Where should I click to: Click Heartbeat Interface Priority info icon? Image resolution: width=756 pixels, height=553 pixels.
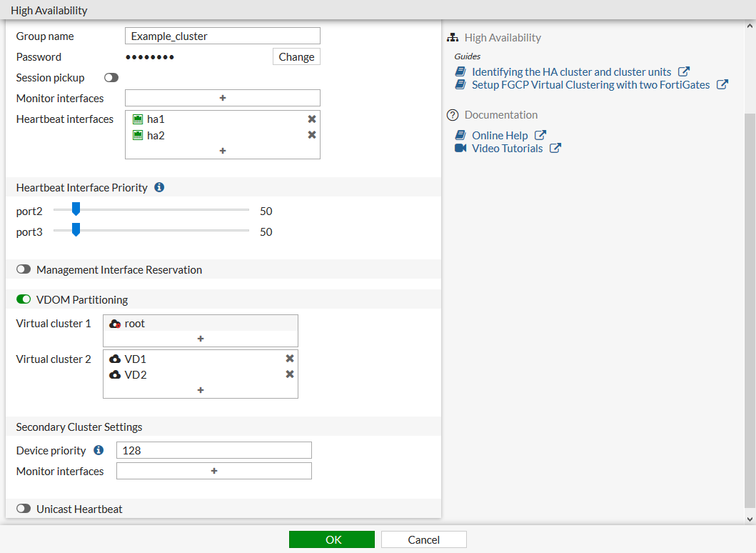159,187
